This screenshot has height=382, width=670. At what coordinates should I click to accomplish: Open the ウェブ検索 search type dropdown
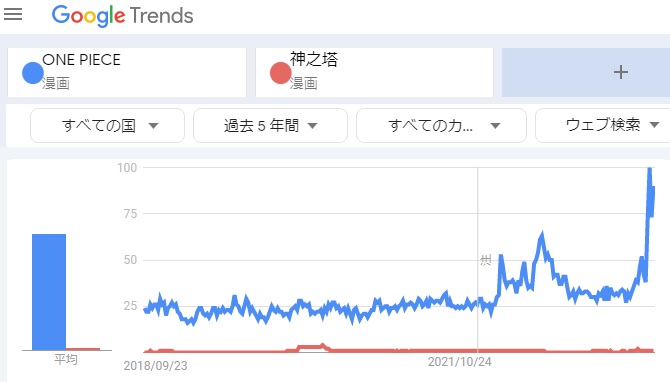coord(602,126)
